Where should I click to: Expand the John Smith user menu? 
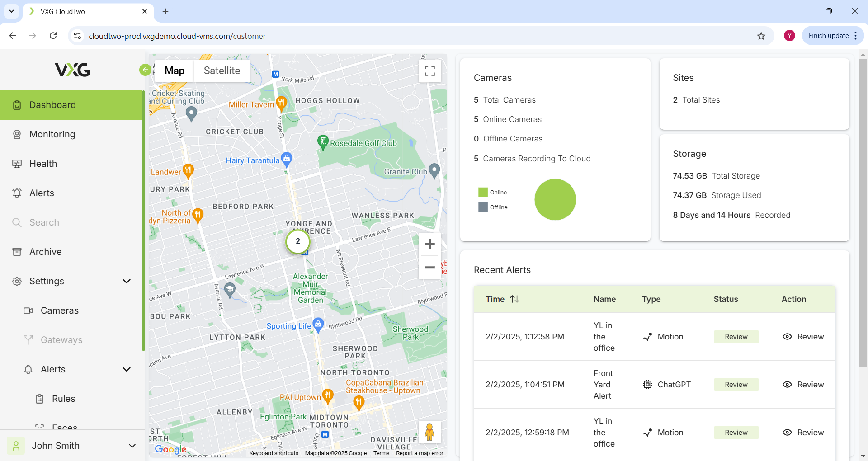pyautogui.click(x=132, y=446)
